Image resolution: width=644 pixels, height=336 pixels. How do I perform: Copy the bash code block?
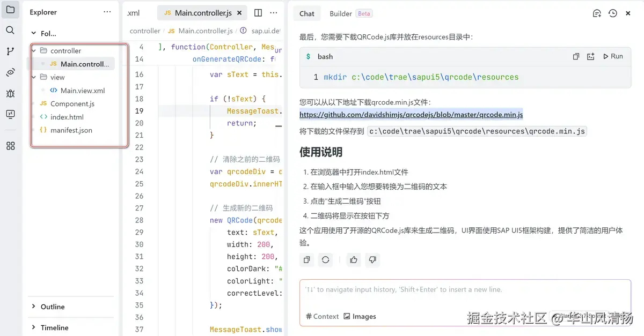click(x=576, y=56)
